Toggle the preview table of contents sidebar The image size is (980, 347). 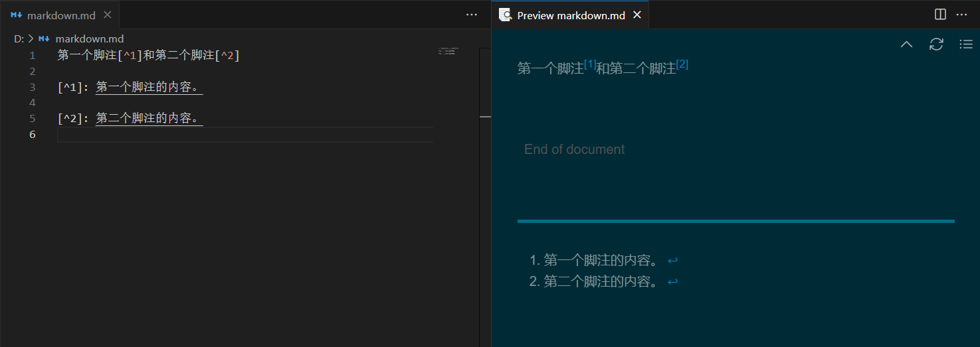(x=966, y=44)
